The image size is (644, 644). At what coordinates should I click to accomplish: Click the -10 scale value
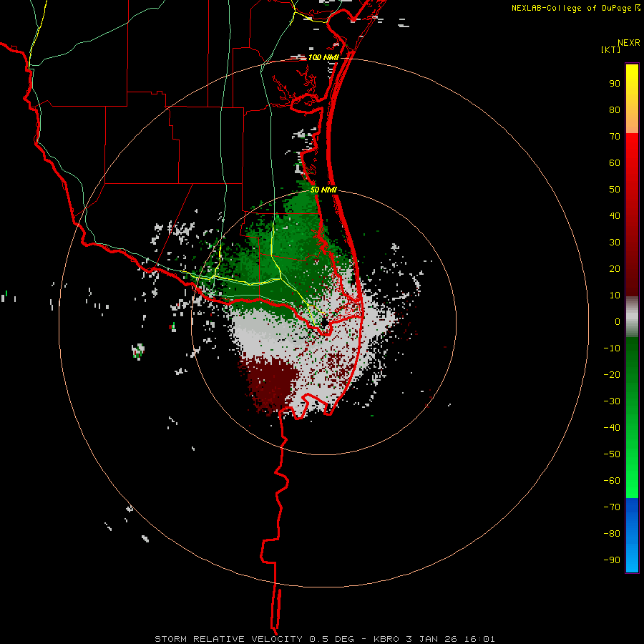[x=612, y=348]
